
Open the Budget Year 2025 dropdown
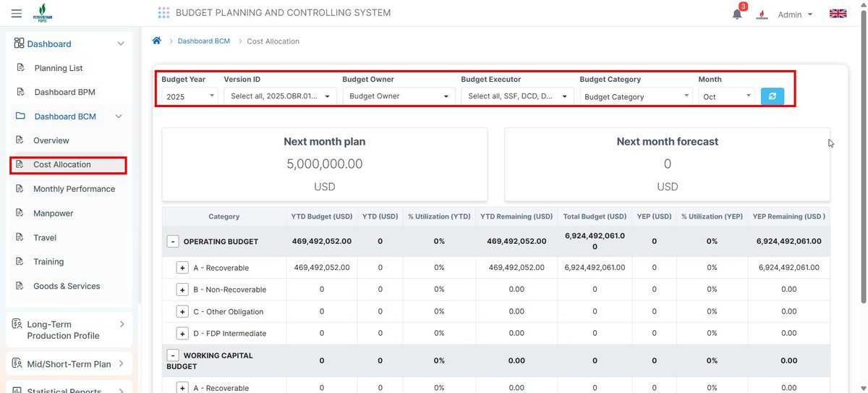pyautogui.click(x=190, y=96)
